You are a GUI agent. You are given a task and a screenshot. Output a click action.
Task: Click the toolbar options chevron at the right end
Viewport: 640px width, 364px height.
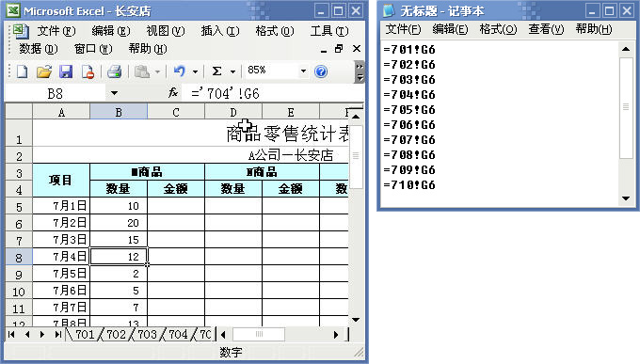[x=360, y=71]
